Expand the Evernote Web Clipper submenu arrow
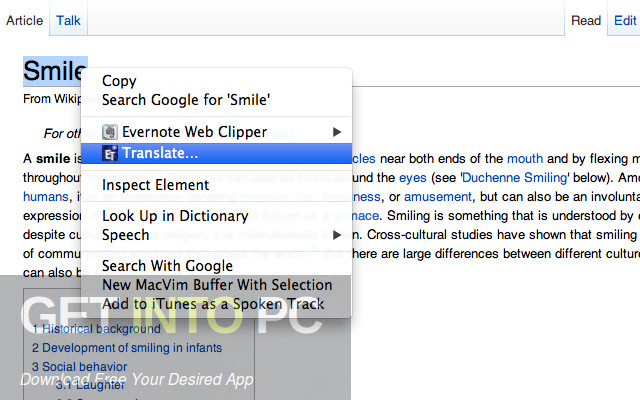640x400 pixels. click(x=337, y=132)
